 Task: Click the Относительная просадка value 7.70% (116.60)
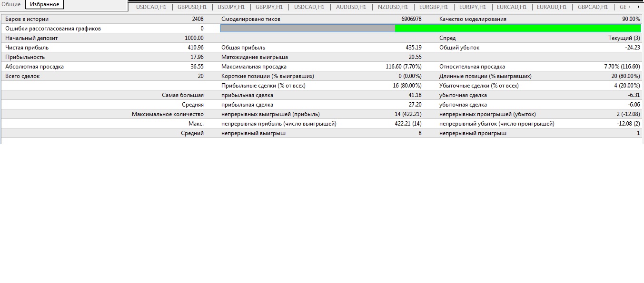pyautogui.click(x=622, y=67)
